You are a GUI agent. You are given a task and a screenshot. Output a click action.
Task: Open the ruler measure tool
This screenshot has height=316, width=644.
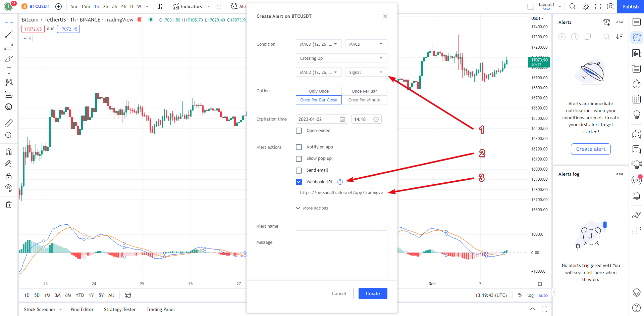[9, 123]
